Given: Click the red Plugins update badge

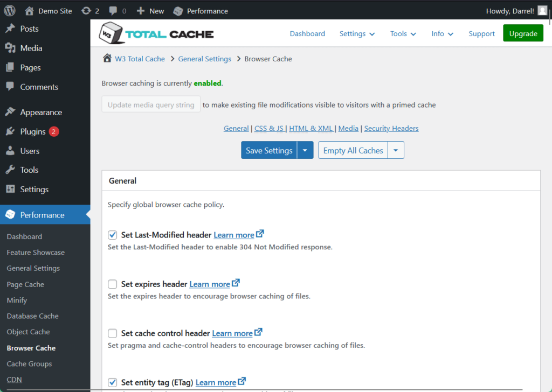Looking at the screenshot, I should 53,131.
